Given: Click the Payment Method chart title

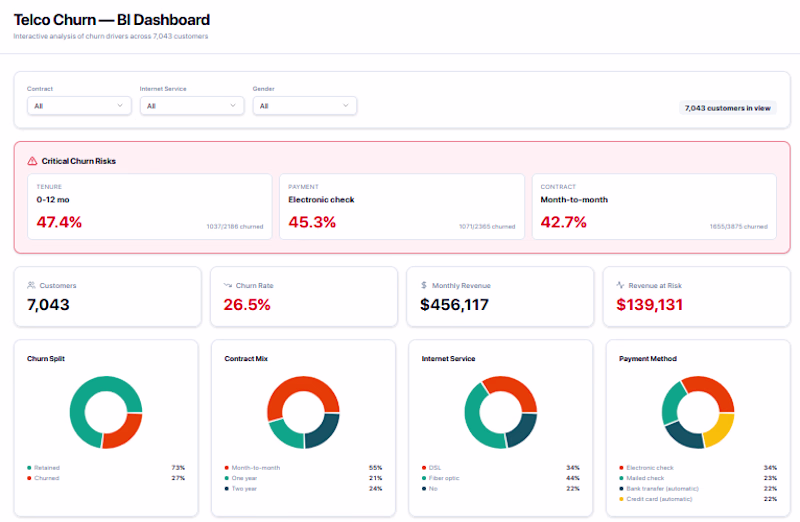Looking at the screenshot, I should [648, 359].
